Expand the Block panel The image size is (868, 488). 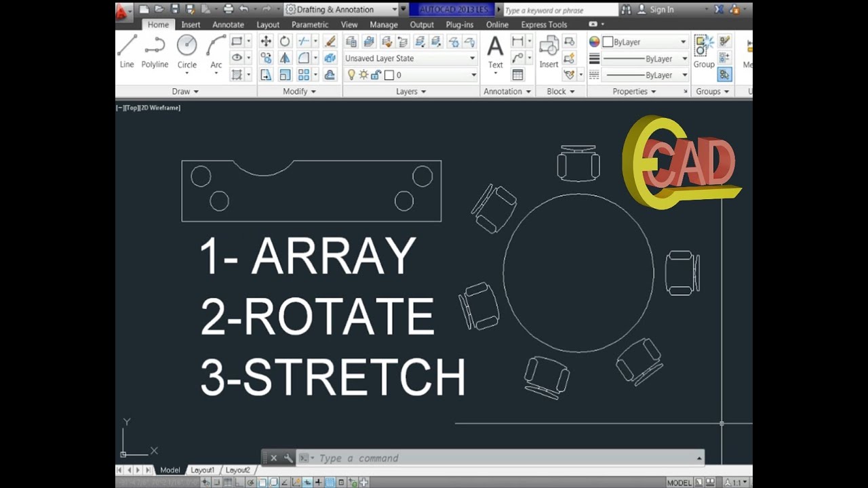coord(561,91)
